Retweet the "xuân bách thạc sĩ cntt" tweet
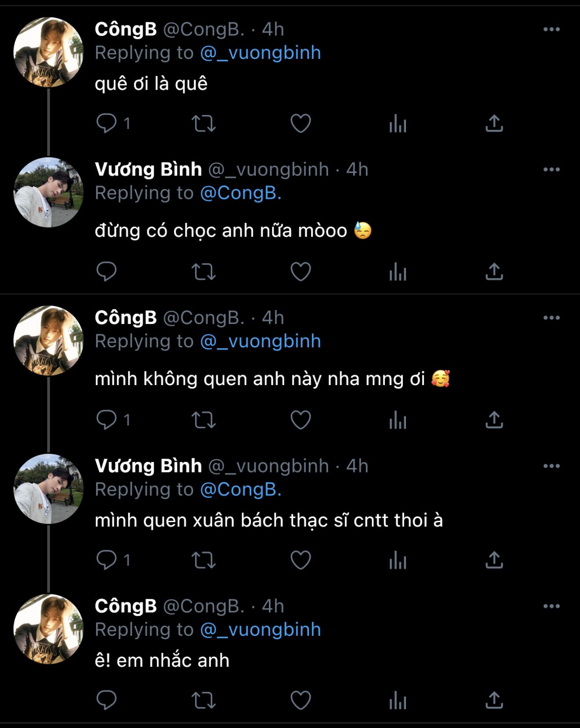The height and width of the screenshot is (728, 580). pyautogui.click(x=204, y=560)
